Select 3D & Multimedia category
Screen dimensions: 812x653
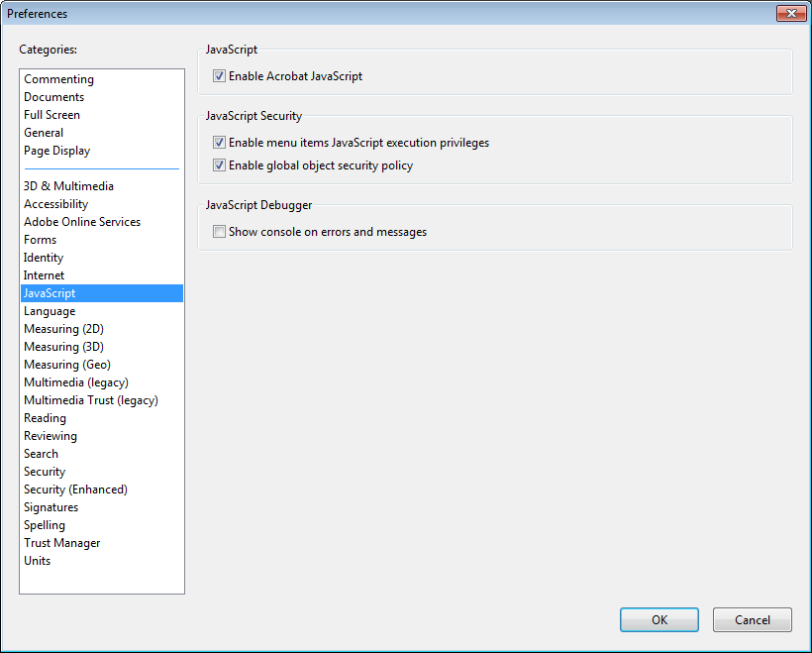tap(102, 186)
